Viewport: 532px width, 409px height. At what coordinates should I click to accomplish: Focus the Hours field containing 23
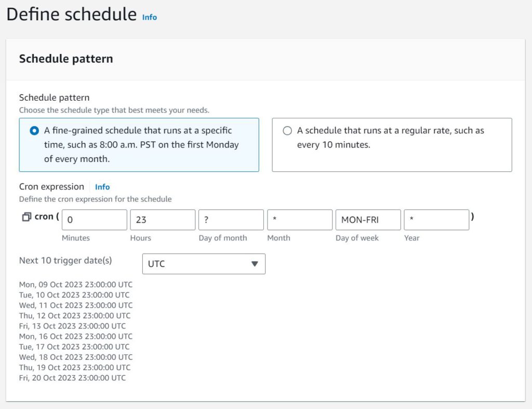click(163, 220)
